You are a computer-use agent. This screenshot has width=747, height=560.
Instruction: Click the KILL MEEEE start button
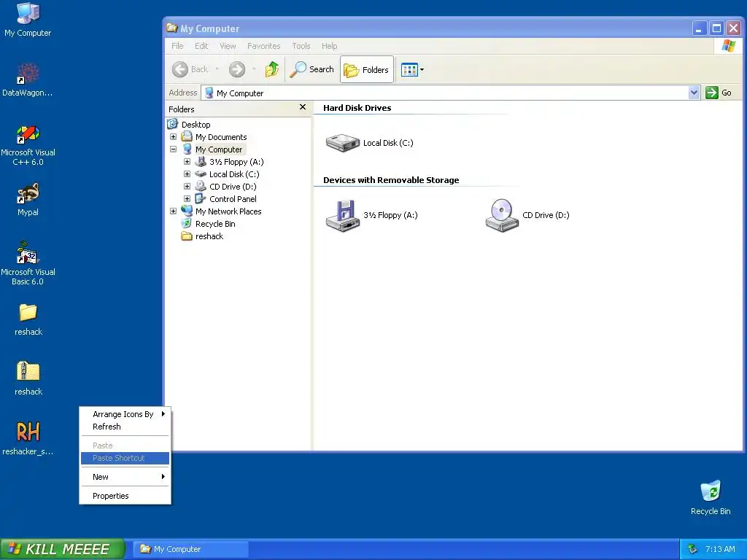pos(63,549)
